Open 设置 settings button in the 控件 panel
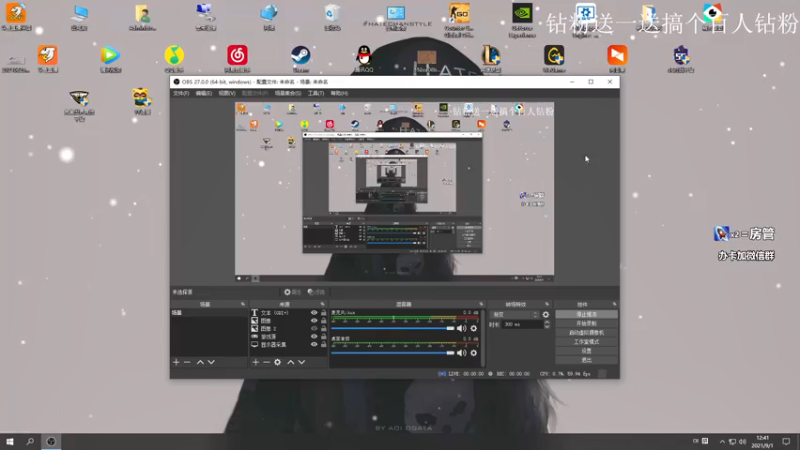 click(x=586, y=351)
